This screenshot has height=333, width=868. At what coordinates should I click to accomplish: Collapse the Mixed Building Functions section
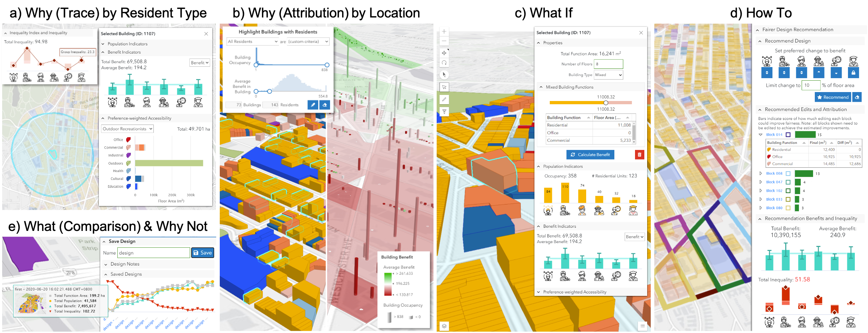point(541,87)
